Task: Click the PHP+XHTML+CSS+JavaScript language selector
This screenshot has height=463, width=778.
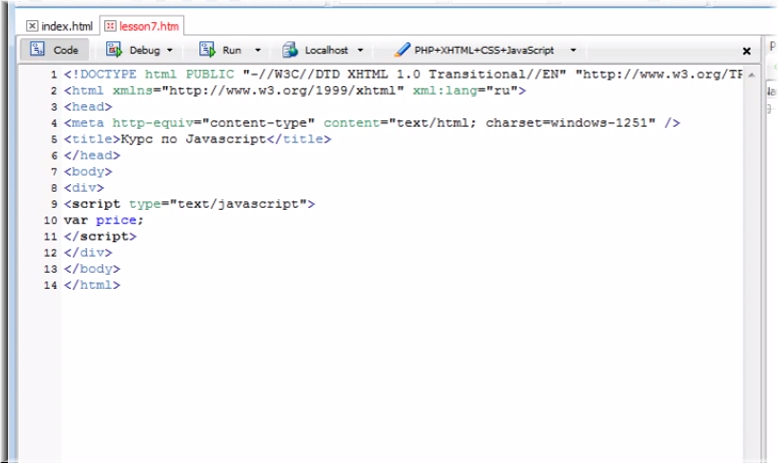Action: 485,50
